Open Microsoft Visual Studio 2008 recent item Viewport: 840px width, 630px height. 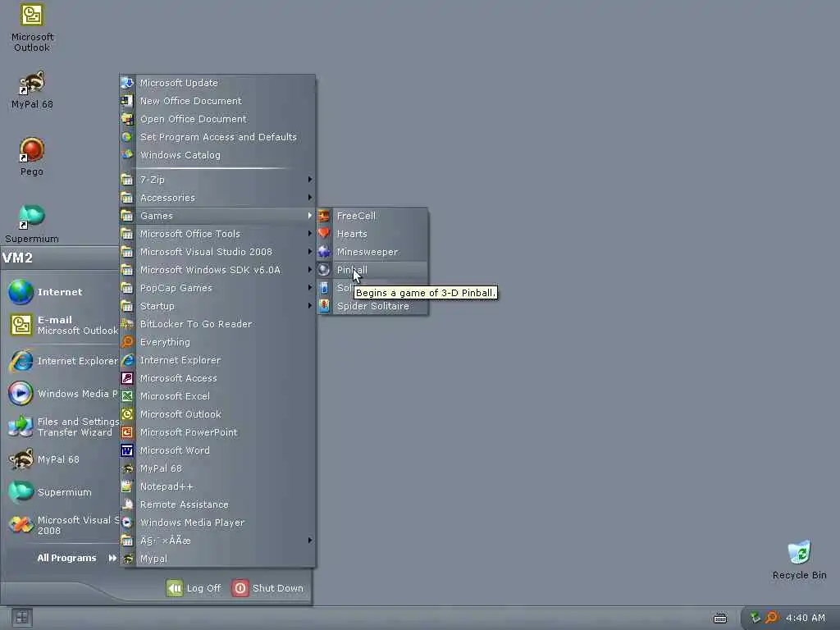tap(63, 525)
